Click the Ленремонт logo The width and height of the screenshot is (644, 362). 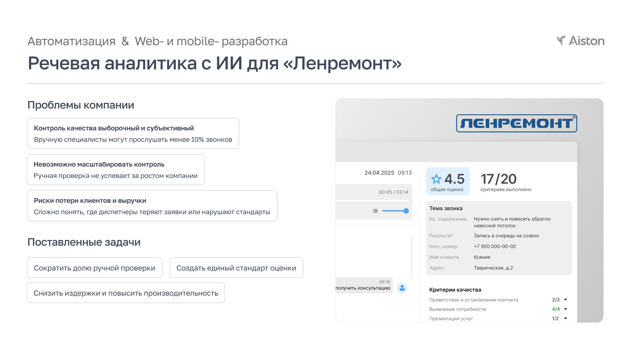pos(516,123)
